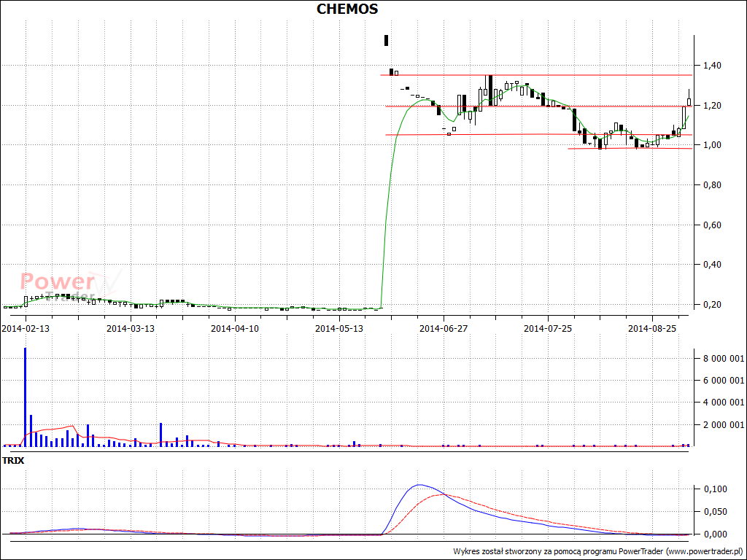Select the 2014-02-13 date label
Viewport: 747px width, 560px height.
(26, 329)
